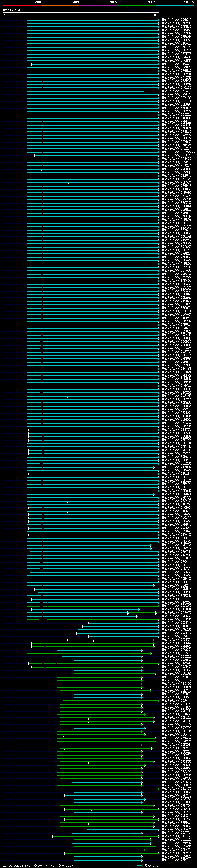Click the UniRef100_Q38PG8 label

pos(176,81)
